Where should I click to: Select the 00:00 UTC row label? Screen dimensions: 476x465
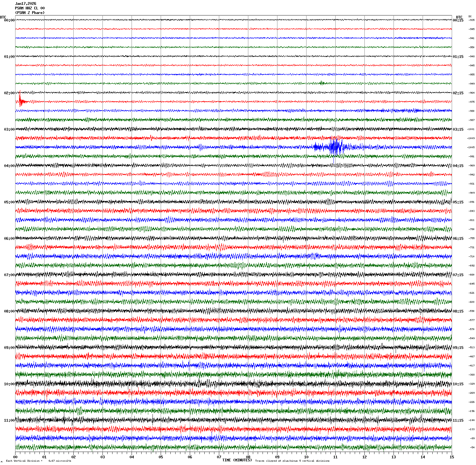9,20
